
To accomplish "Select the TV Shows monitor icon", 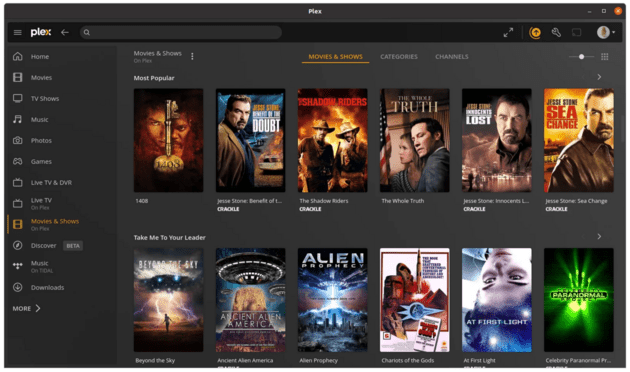I will [x=18, y=98].
